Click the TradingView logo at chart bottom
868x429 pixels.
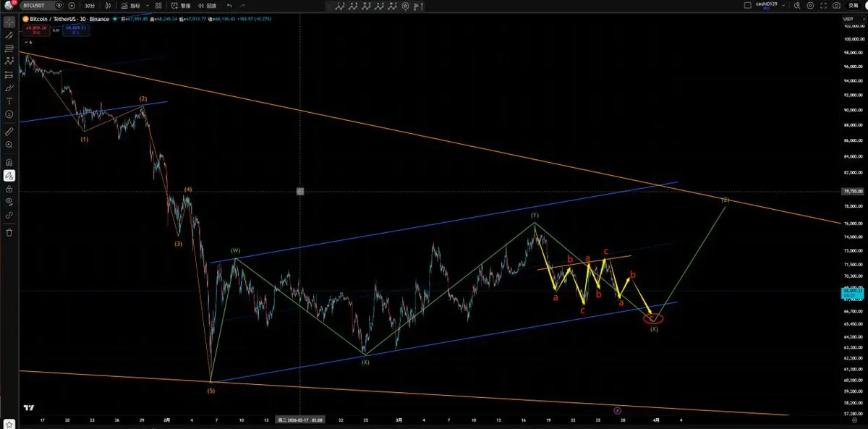(29, 407)
